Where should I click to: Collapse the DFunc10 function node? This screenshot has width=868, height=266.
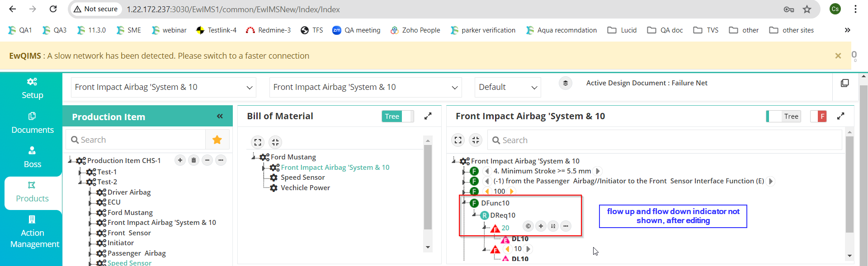click(464, 203)
